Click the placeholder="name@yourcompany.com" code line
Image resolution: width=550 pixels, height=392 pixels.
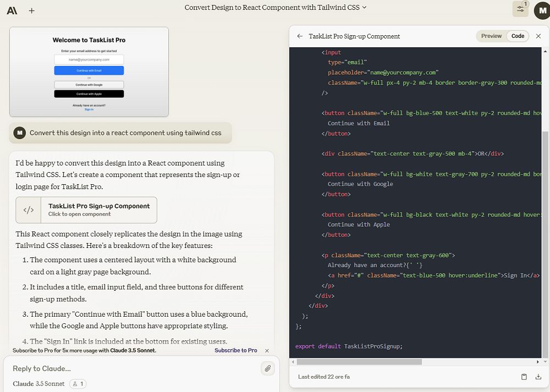[x=383, y=73]
